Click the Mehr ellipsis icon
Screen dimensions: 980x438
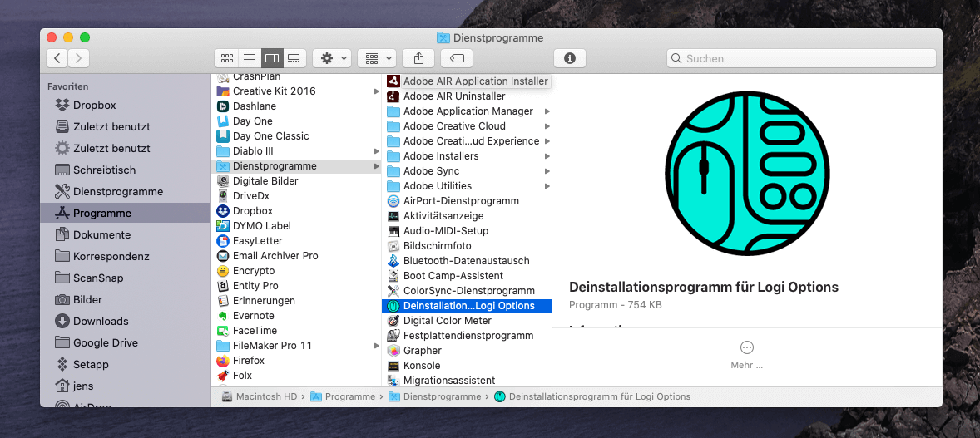(x=746, y=347)
